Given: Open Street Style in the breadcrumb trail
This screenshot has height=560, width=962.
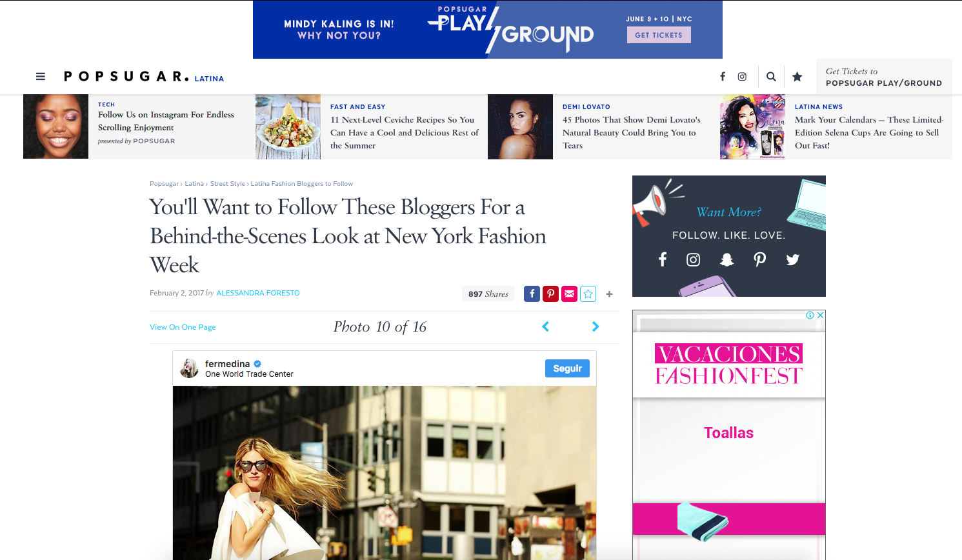Looking at the screenshot, I should point(227,184).
